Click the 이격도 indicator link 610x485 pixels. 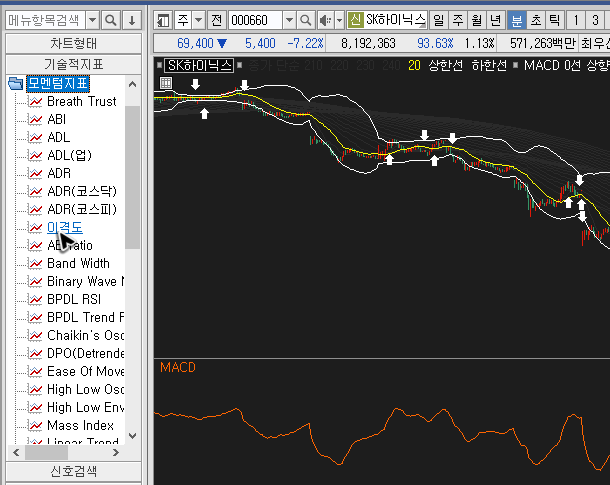coord(65,227)
